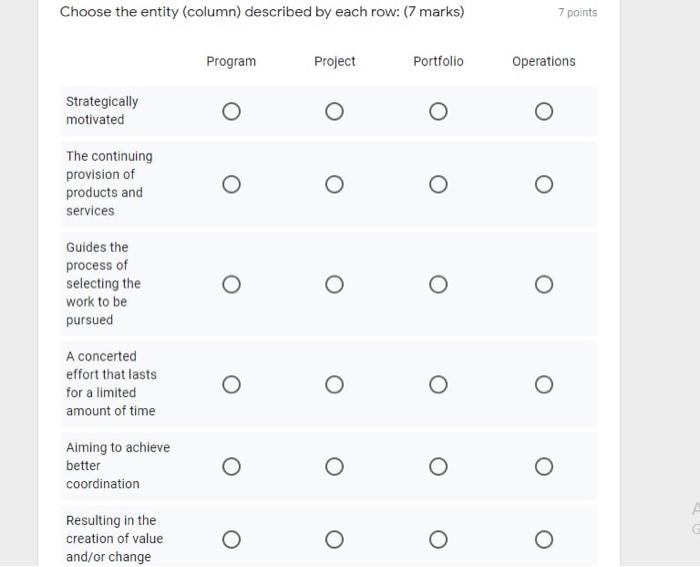Choose Operations for continuing provision of products
This screenshot has width=700, height=567.
[543, 184]
